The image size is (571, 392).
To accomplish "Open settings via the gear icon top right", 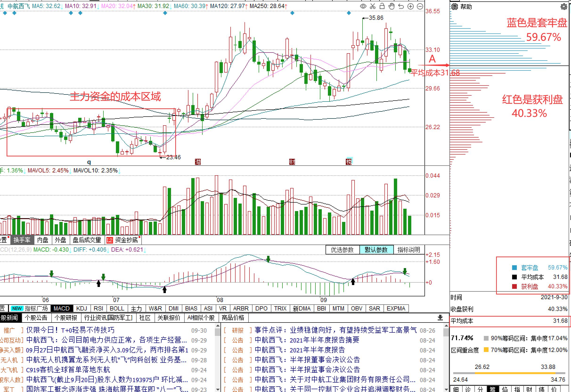I will coord(564,7).
